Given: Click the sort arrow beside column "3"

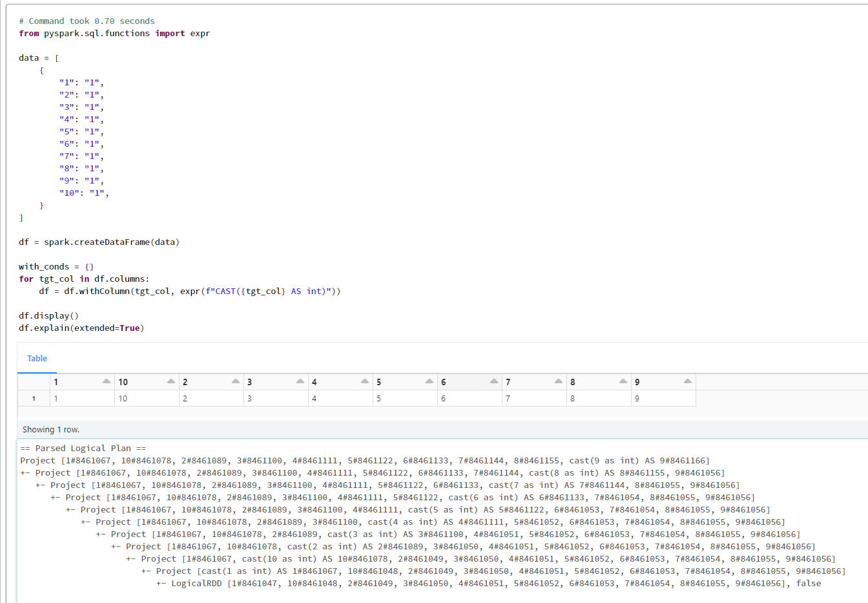Looking at the screenshot, I should (299, 381).
